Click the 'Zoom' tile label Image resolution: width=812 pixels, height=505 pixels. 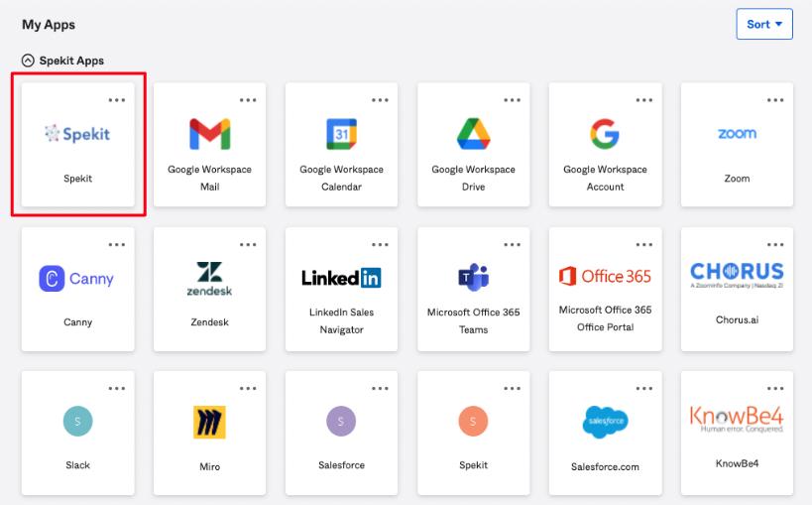[x=737, y=179]
